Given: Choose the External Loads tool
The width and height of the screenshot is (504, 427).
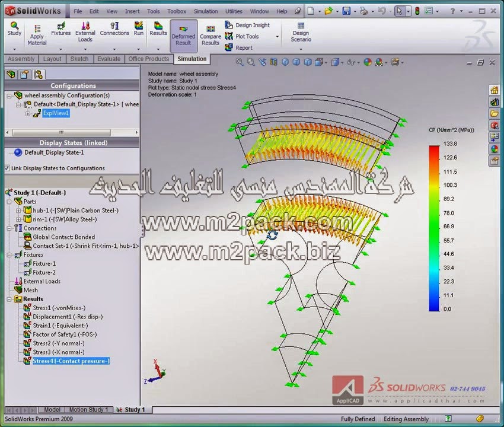Looking at the screenshot, I should point(85,32).
